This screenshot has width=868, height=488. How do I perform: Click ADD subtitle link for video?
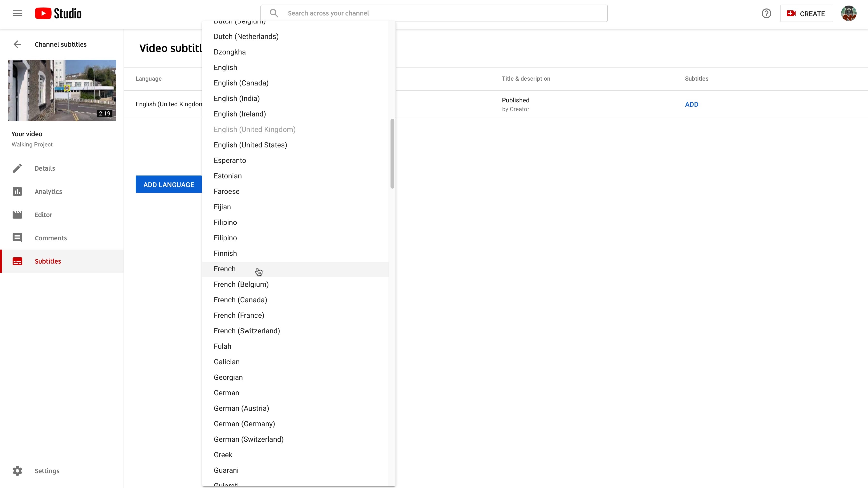pyautogui.click(x=692, y=104)
